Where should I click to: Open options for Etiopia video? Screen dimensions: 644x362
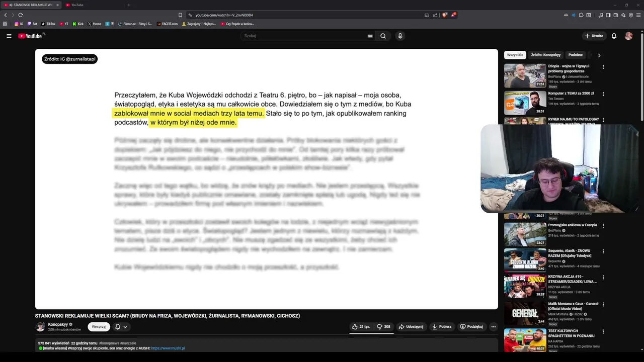[603, 67]
